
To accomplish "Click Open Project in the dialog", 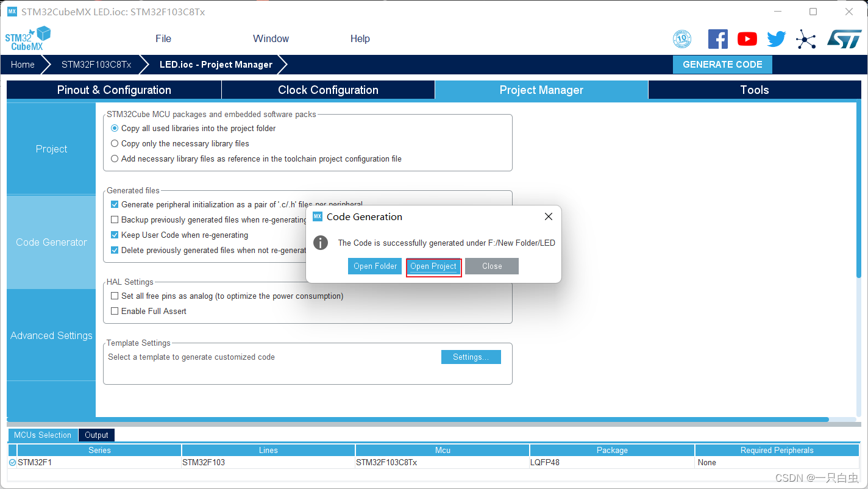I will coord(433,266).
